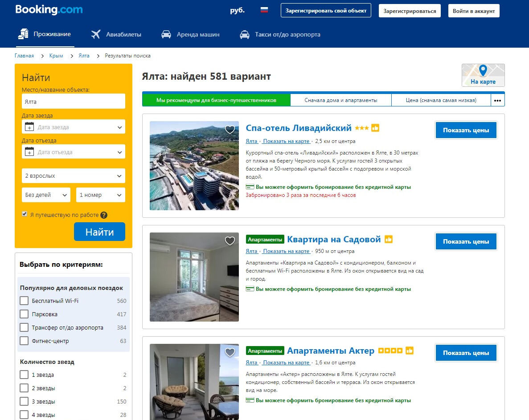
Task: Click credit card icon under Спа-отель Ливадийский
Action: tap(250, 187)
